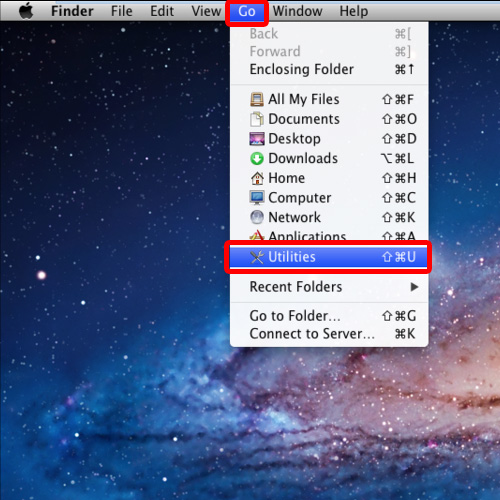Open the Apple menu logo
This screenshot has height=500, width=500.
coord(26,11)
